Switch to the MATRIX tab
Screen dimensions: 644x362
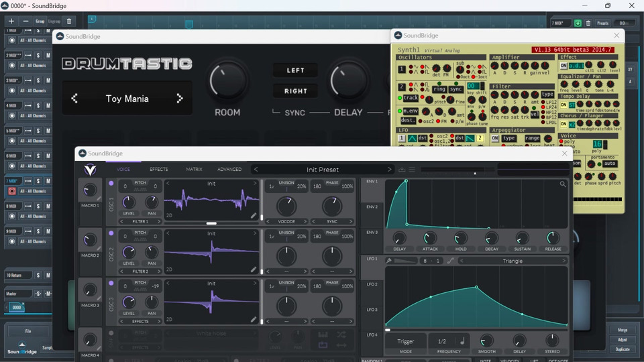click(x=194, y=170)
